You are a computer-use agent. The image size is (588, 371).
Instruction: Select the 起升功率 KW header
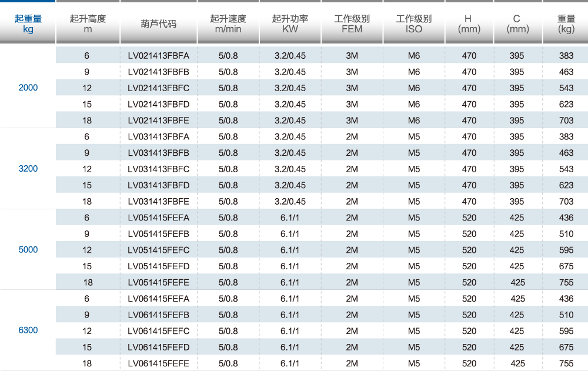click(290, 24)
